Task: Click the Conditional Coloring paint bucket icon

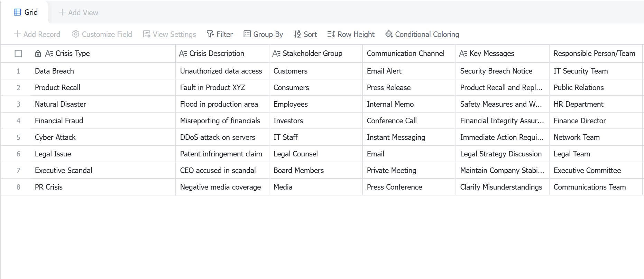Action: 389,34
